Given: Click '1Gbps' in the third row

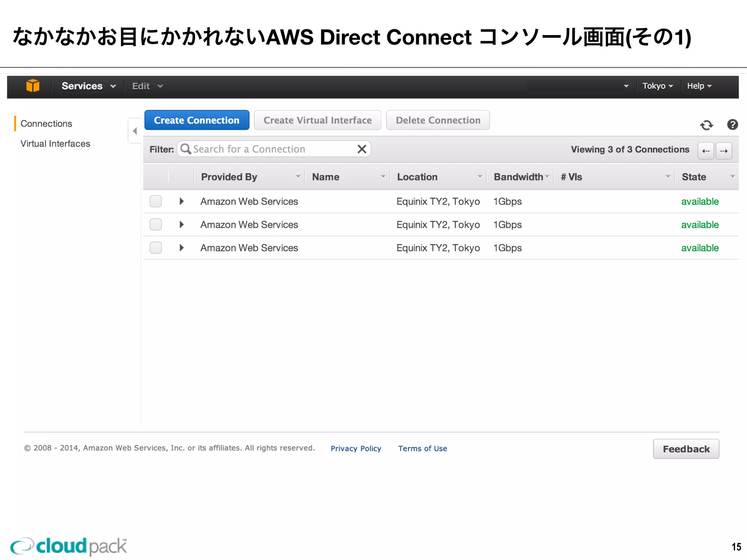Looking at the screenshot, I should (507, 248).
